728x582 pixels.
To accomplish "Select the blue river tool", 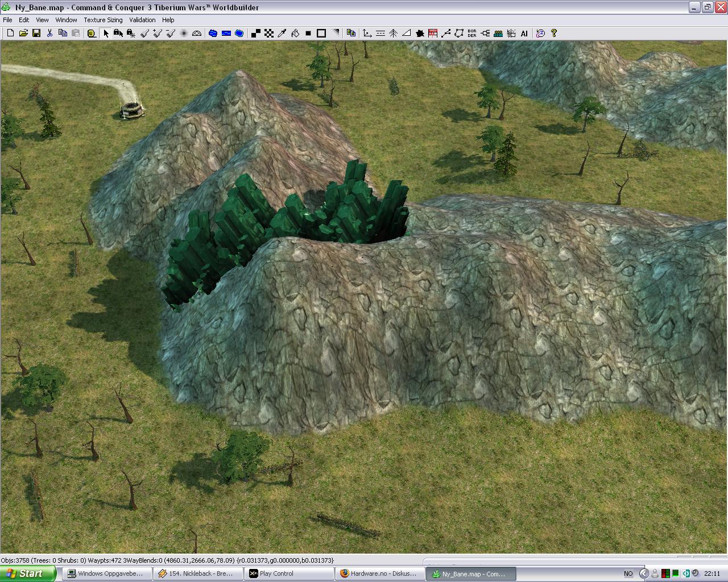I will 226,33.
